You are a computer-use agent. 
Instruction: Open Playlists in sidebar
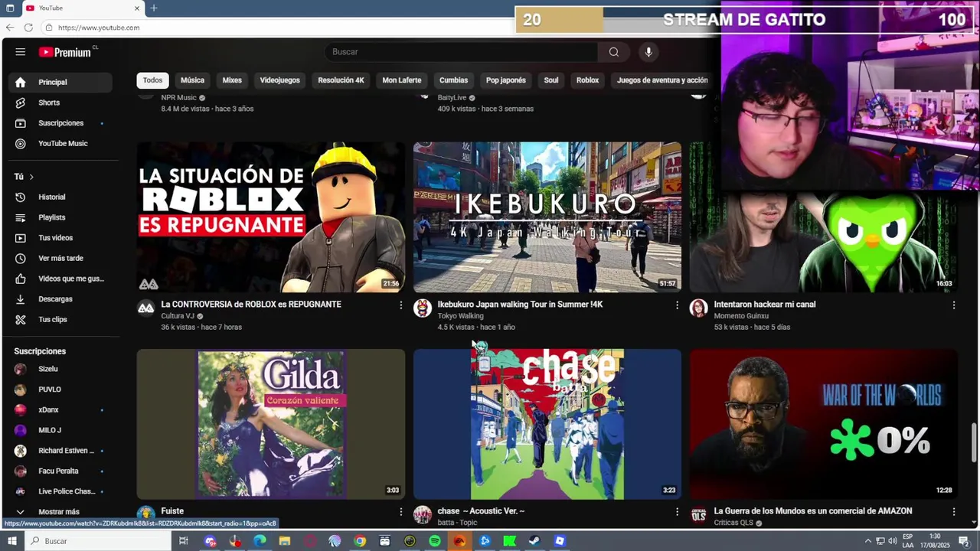point(61,217)
